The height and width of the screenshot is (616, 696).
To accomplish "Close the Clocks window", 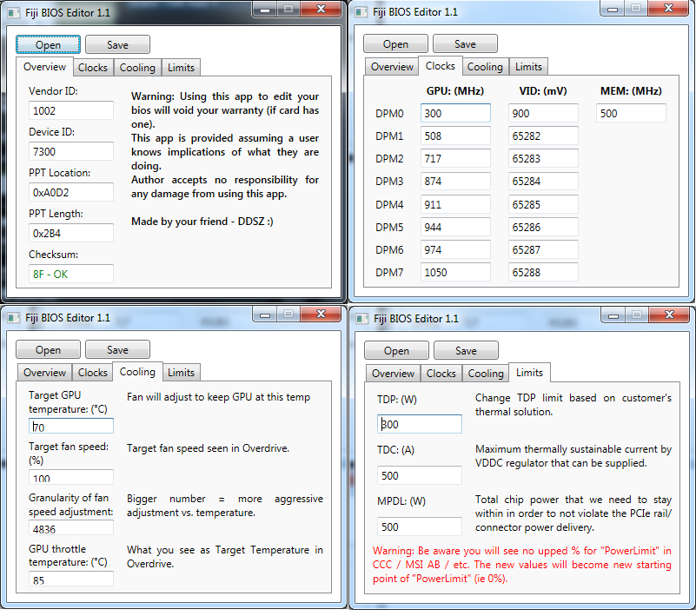I will (668, 8).
